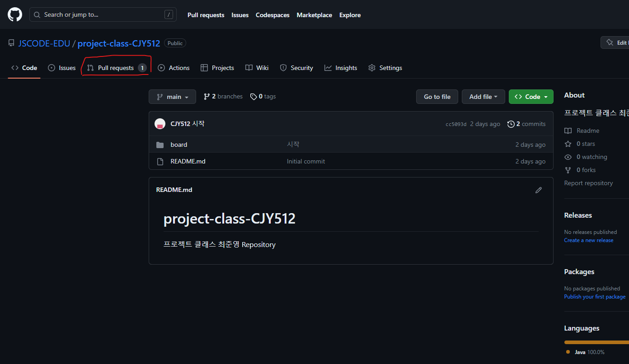The image size is (629, 364).
Task: Click Report repository link
Action: point(588,183)
